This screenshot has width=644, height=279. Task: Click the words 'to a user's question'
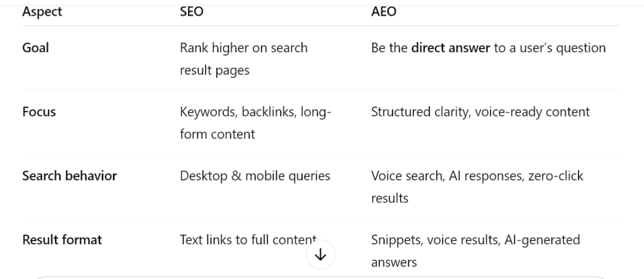[x=550, y=48]
